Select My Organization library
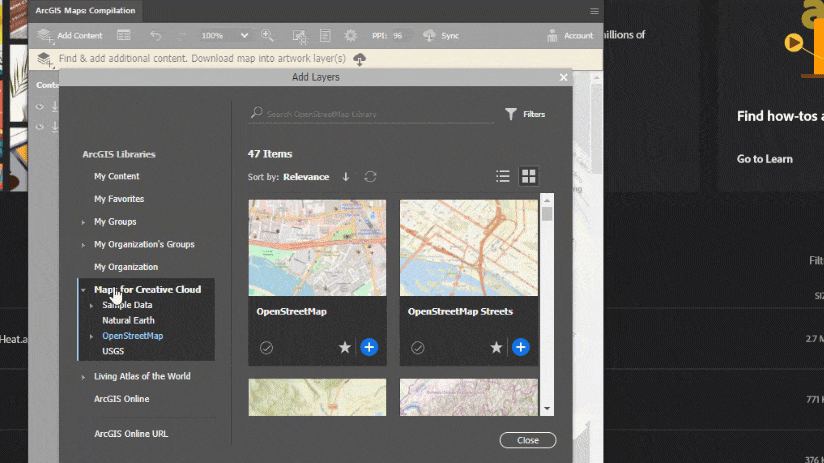 (x=126, y=267)
